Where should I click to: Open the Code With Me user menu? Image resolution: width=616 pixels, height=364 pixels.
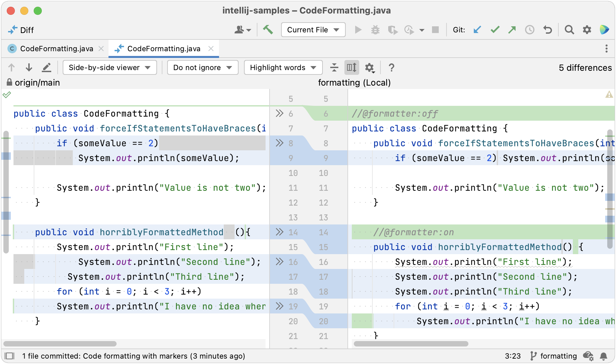click(x=243, y=30)
